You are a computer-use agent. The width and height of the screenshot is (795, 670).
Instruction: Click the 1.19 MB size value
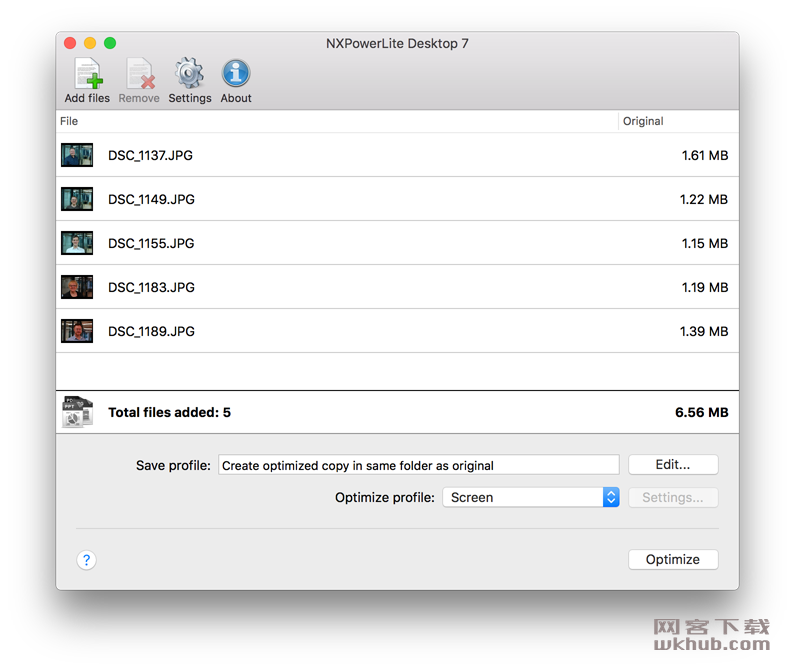tap(705, 288)
